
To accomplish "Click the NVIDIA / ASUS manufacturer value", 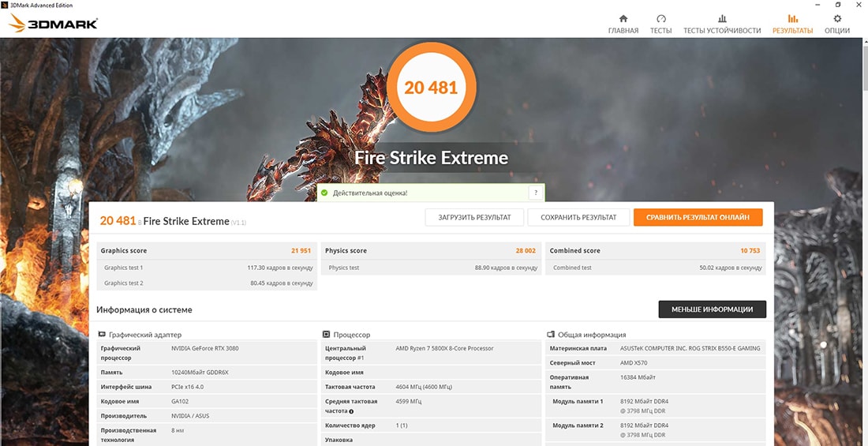I will point(190,415).
